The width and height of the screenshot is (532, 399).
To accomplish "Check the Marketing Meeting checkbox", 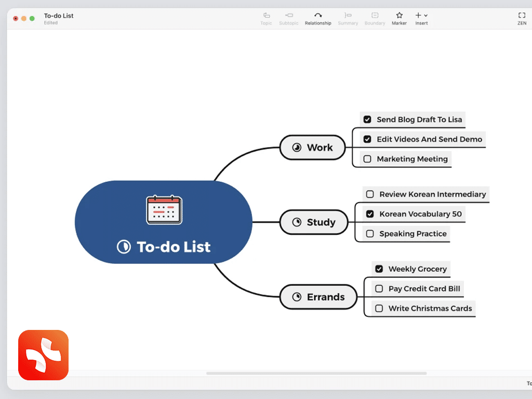I will (367, 159).
